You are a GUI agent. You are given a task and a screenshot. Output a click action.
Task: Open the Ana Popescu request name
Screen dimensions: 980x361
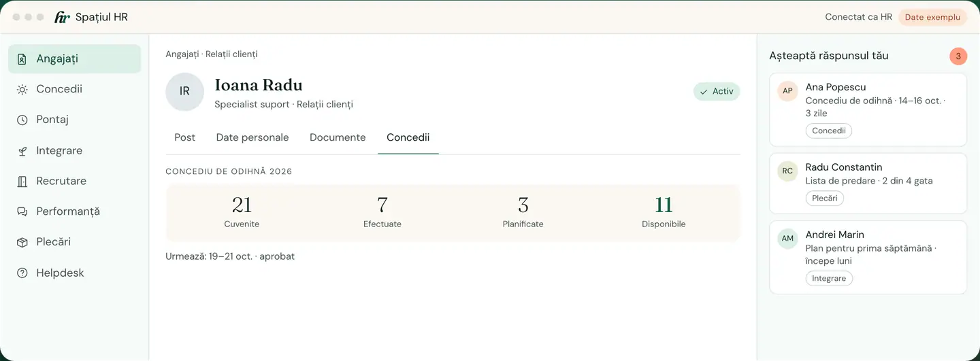(836, 87)
